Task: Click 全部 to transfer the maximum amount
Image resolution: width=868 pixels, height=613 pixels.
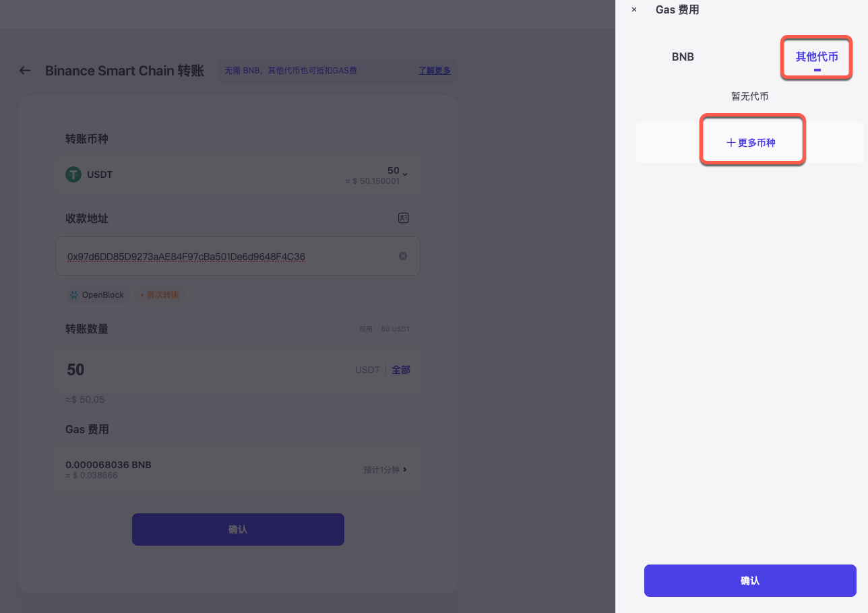Action: tap(401, 369)
